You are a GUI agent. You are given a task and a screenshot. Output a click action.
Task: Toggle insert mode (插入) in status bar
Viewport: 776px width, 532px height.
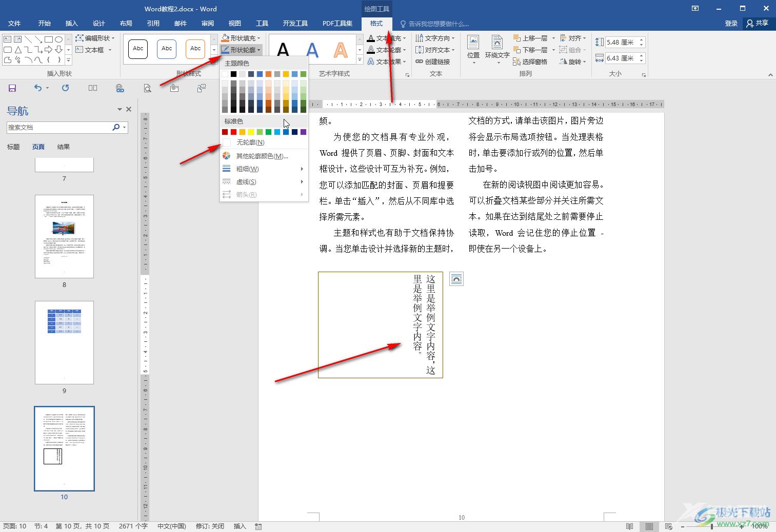tap(240, 526)
